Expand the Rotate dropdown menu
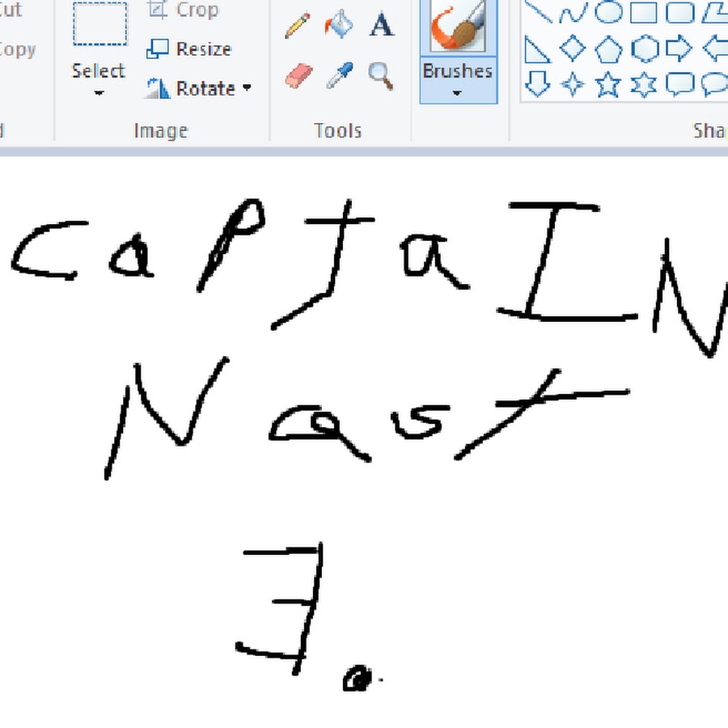Screen dimensions: 728x728 pos(247,88)
